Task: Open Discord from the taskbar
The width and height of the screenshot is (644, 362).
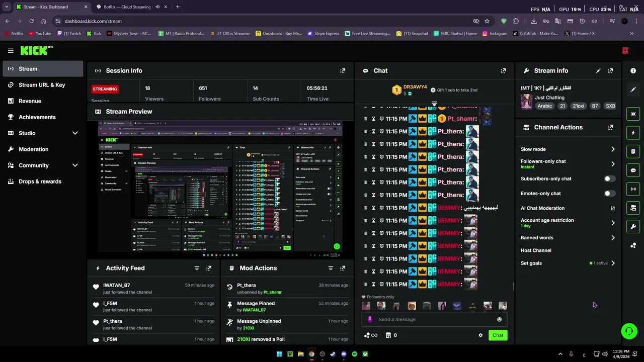Action: (344, 354)
